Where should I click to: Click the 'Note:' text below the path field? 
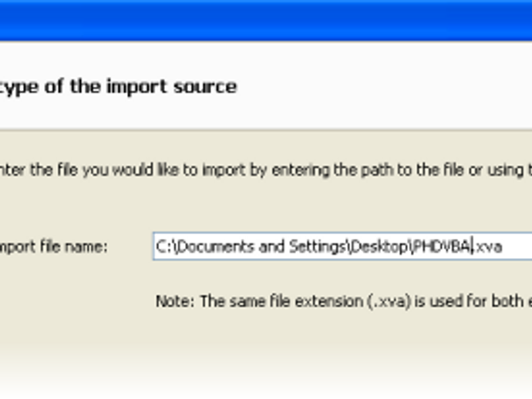tap(174, 301)
